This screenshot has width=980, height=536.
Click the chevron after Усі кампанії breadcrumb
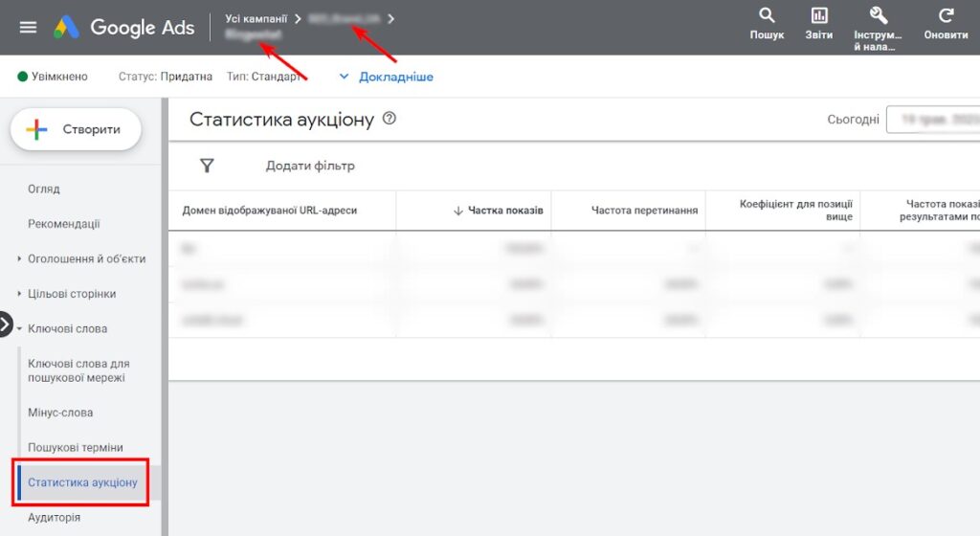click(x=299, y=19)
